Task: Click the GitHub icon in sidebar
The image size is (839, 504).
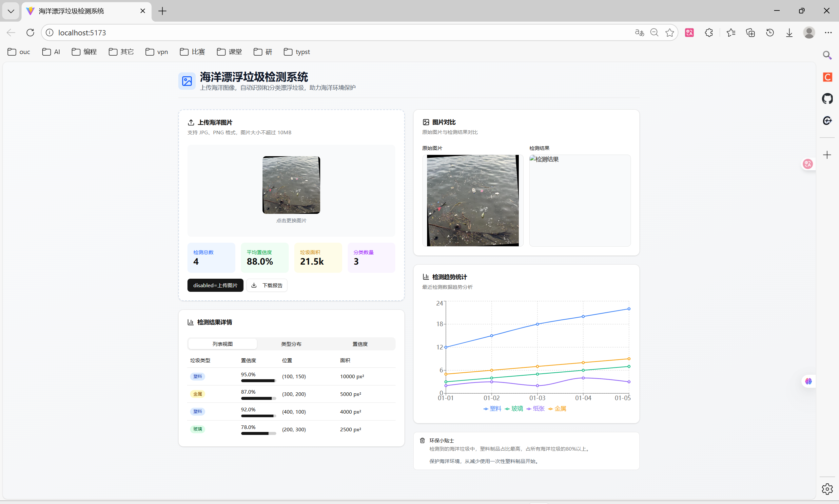Action: pyautogui.click(x=827, y=99)
